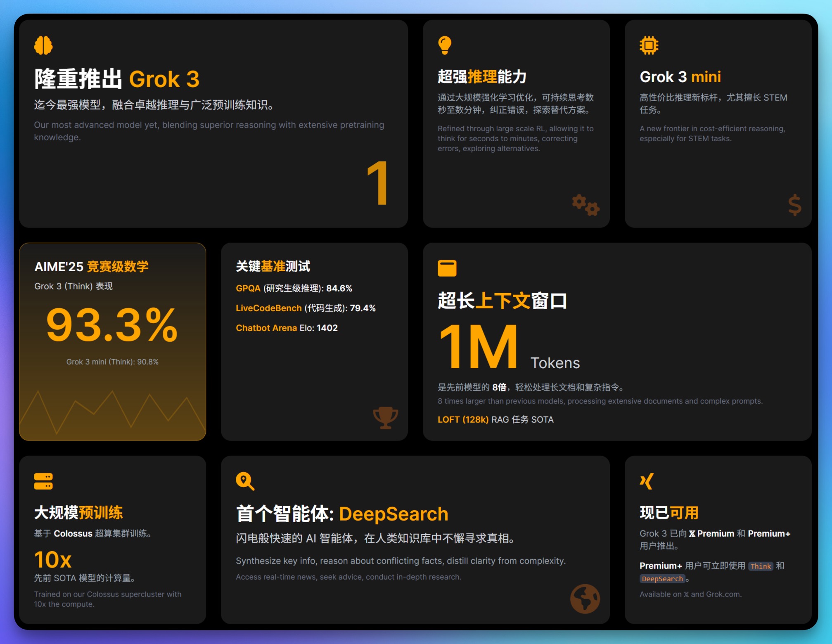The height and width of the screenshot is (644, 832).
Task: Click the Grok 3 (Think) 表现 label
Action: click(73, 286)
